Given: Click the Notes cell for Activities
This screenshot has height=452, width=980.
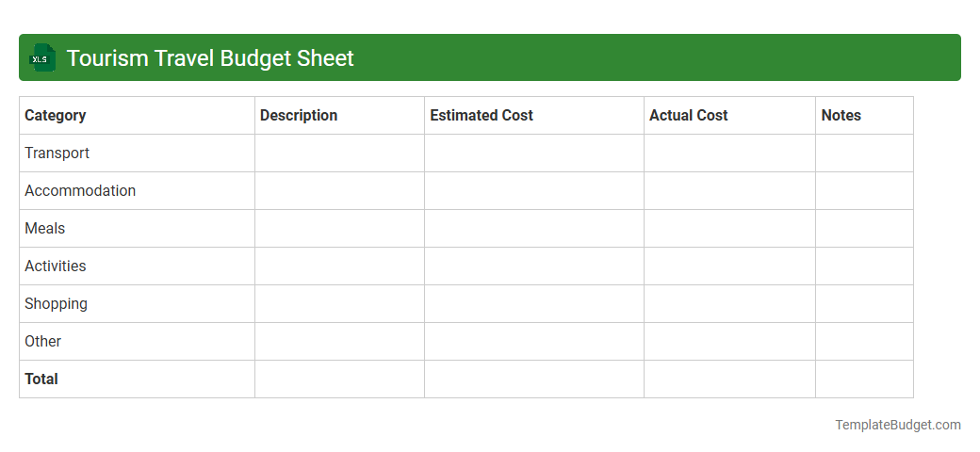Looking at the screenshot, I should (x=864, y=266).
